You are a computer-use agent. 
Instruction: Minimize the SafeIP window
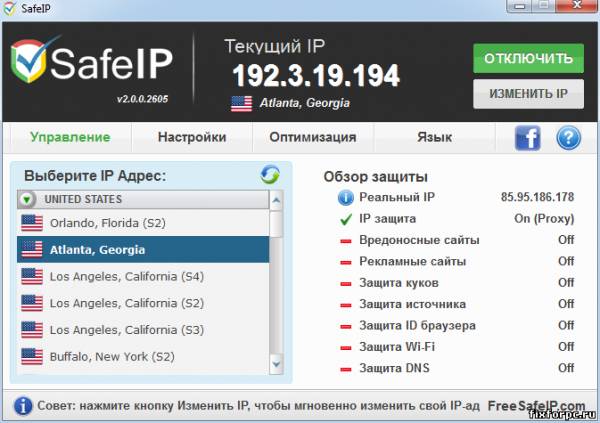tap(520, 6)
